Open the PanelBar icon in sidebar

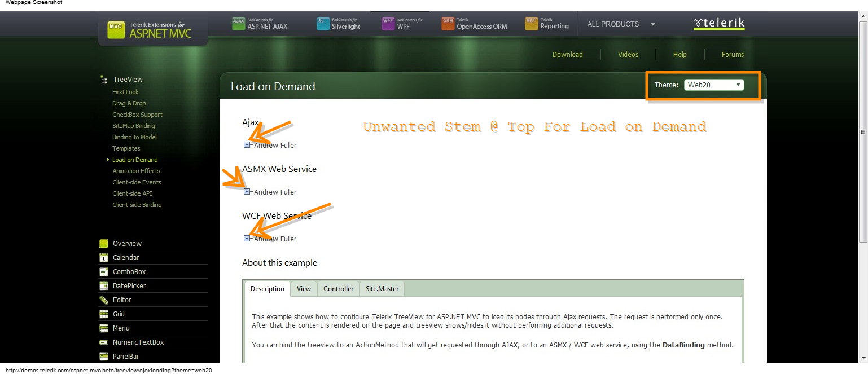pyautogui.click(x=104, y=357)
